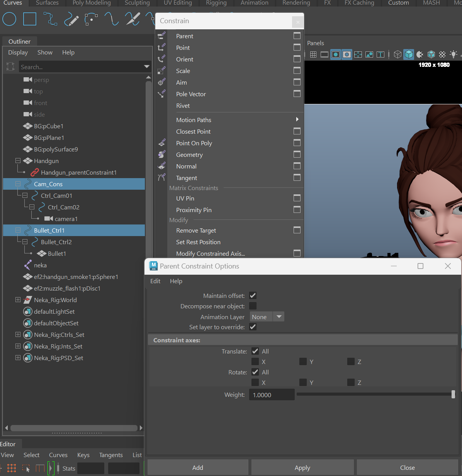Open the Outliner Display menu
The image size is (462, 476).
point(18,52)
